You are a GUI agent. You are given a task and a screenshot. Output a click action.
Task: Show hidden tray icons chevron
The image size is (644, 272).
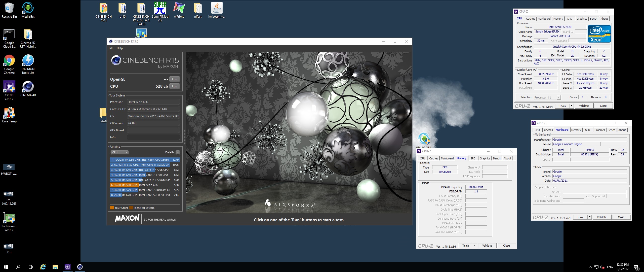pyautogui.click(x=590, y=267)
